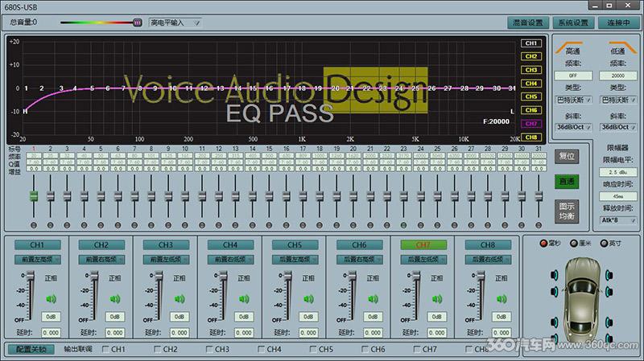This screenshot has width=644, height=361.
Task: Click the round knob under EQ band 31
Action: tap(538, 225)
